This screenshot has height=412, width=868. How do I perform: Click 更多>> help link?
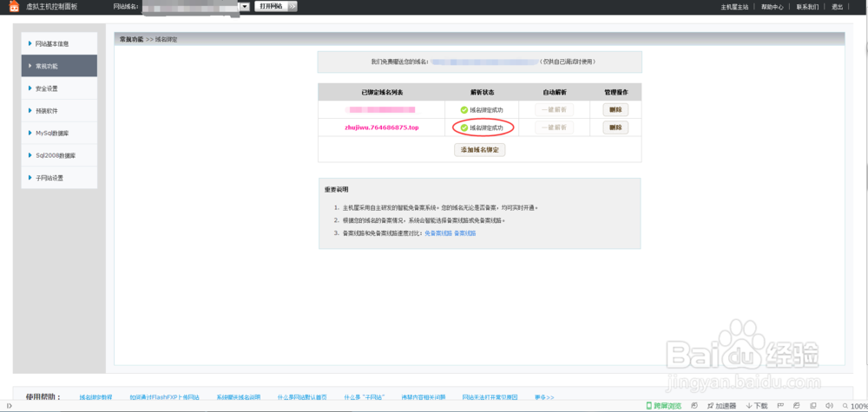544,397
